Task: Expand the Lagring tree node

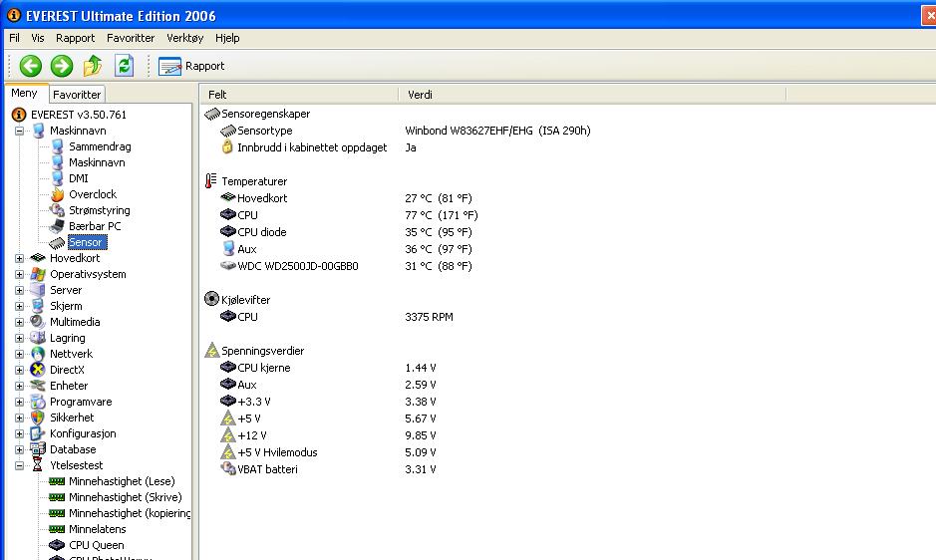Action: click(19, 338)
